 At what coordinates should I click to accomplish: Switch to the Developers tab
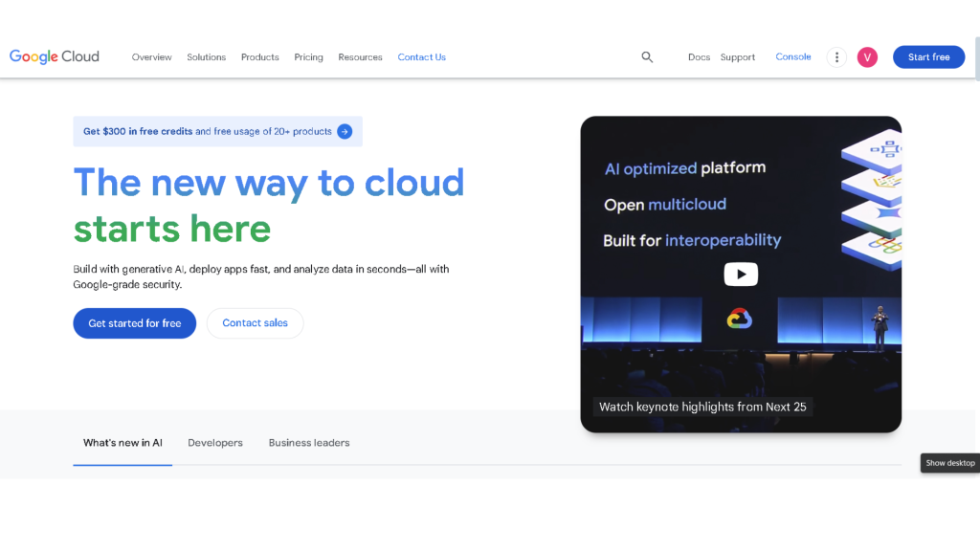tap(215, 443)
